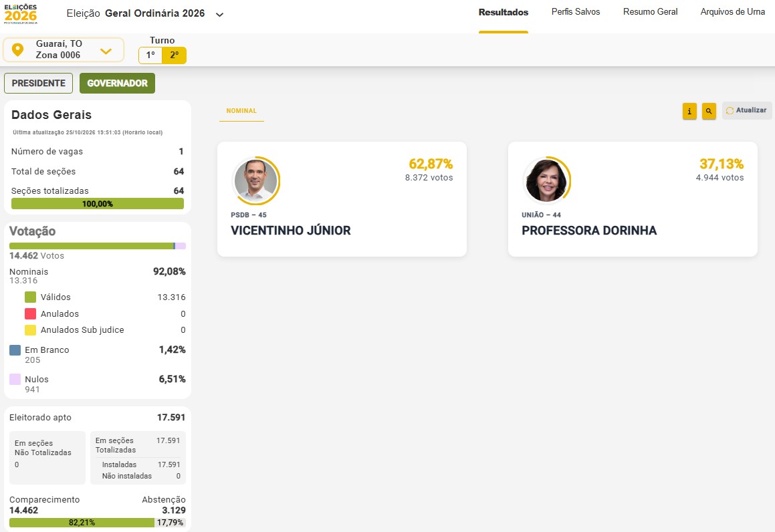Click the Atualizar refresh button
This screenshot has height=532, width=775.
[x=747, y=111]
